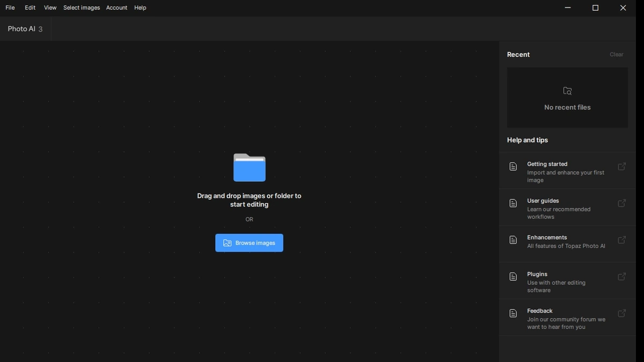Open the Getting started help article
644x362 pixels.
coord(567,171)
